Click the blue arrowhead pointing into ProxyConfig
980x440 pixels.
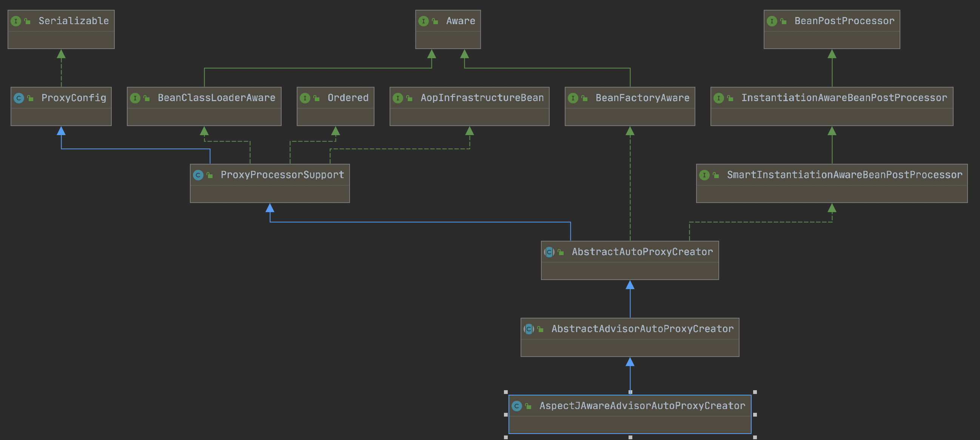[x=61, y=131]
